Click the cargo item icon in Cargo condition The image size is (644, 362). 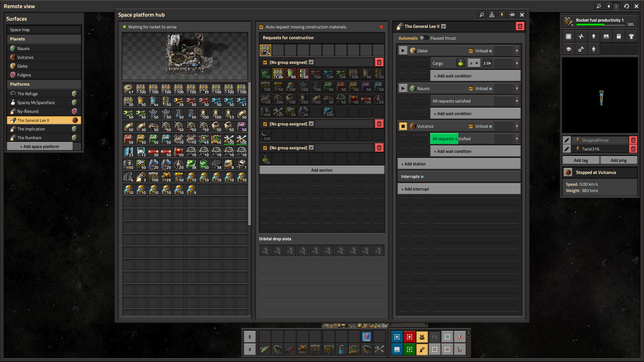[x=461, y=63]
